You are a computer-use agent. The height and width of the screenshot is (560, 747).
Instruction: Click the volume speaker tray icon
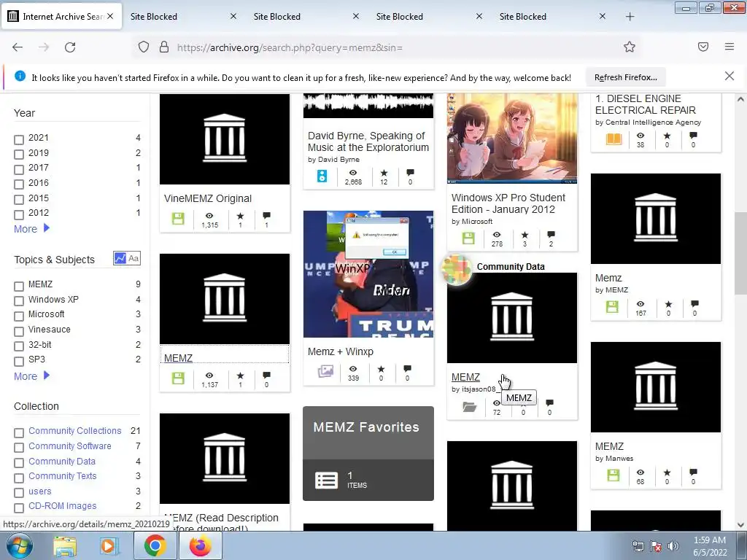tap(673, 546)
